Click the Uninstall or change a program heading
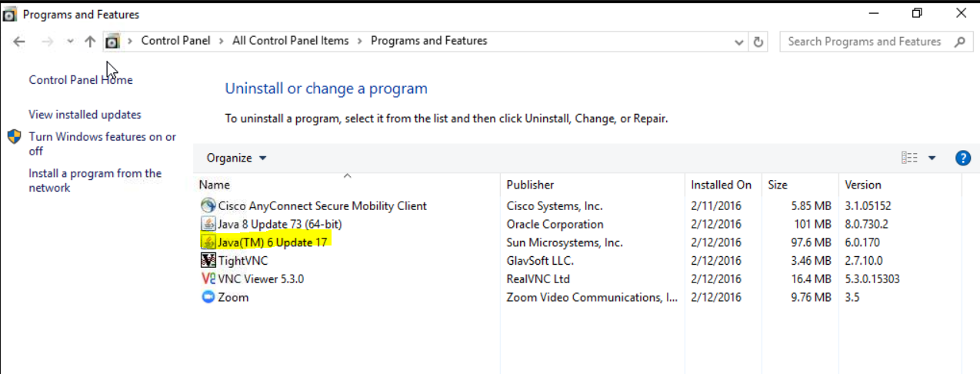This screenshot has height=374, width=980. 326,88
